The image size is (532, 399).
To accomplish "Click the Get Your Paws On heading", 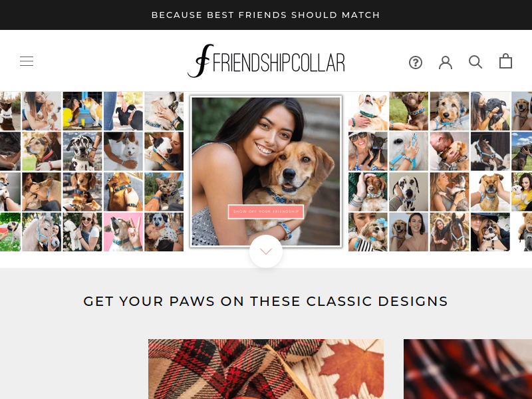I will click(265, 301).
